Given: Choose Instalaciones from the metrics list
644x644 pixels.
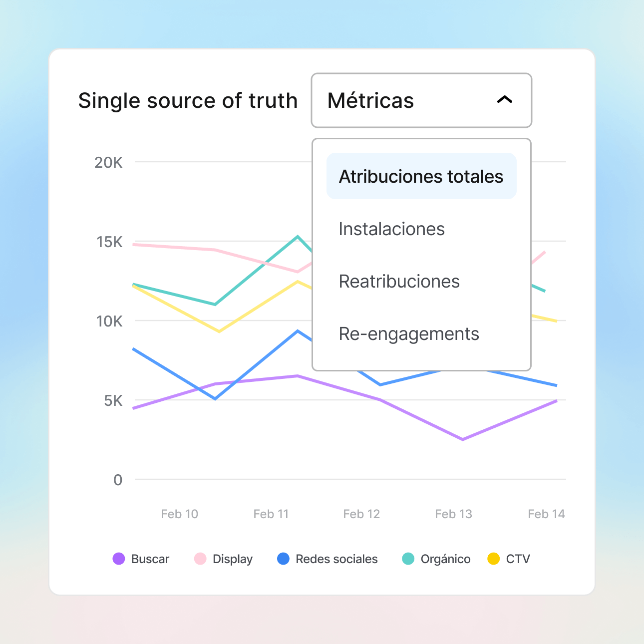Looking at the screenshot, I should click(x=391, y=229).
